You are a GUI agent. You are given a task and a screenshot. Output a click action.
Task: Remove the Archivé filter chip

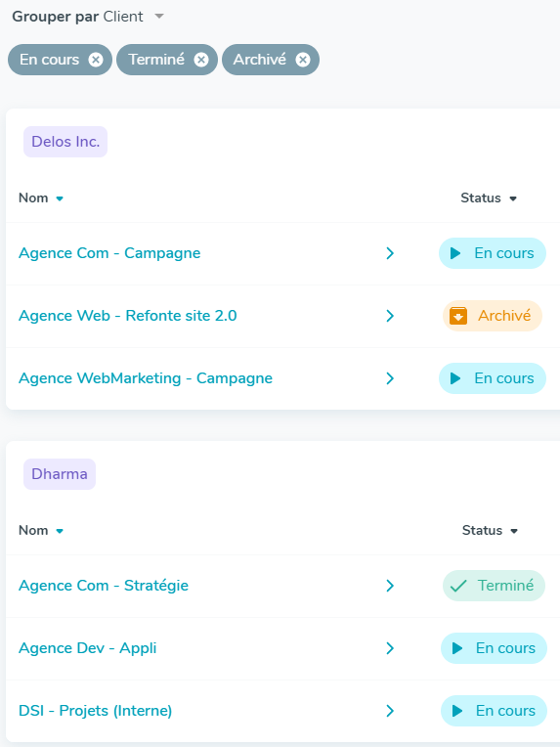[x=303, y=60]
